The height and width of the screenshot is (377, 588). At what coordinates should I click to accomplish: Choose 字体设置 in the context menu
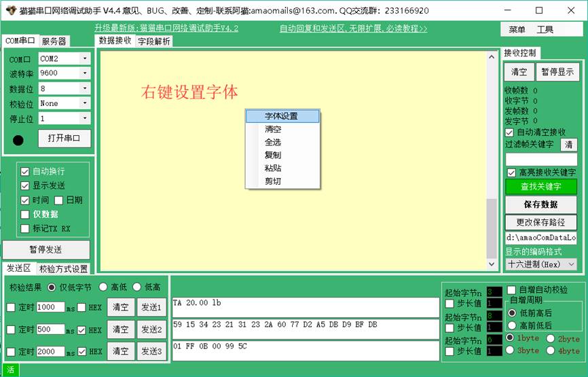click(x=281, y=116)
